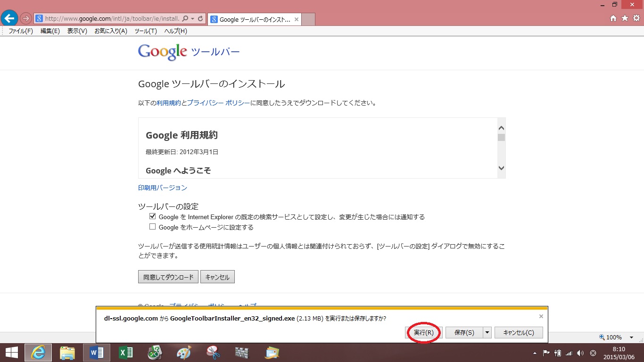Go back with the IE back arrow
The width and height of the screenshot is (644, 362).
9,18
